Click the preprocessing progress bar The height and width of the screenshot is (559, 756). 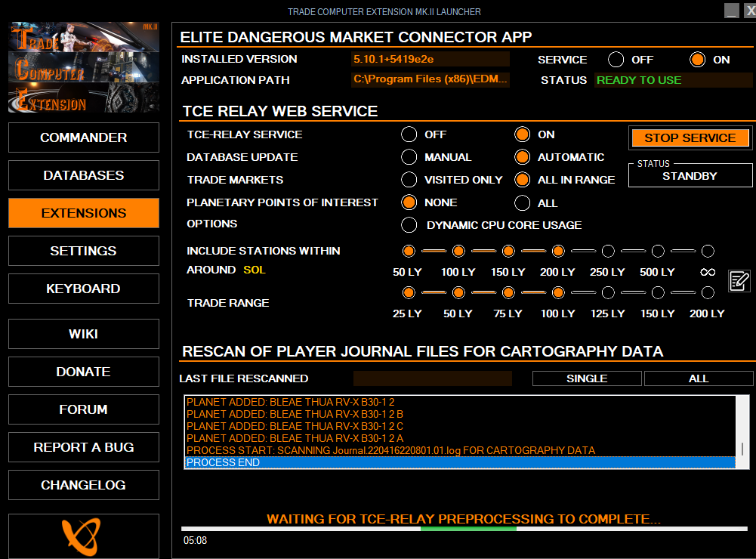point(464,529)
